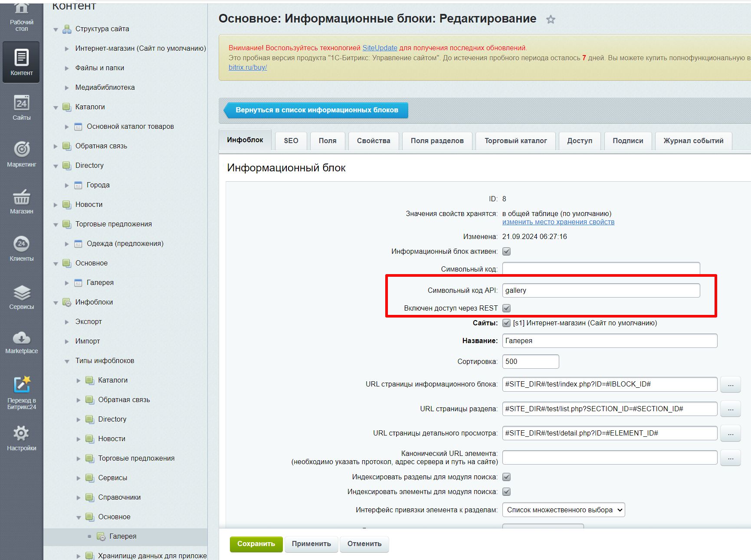Go to Маркетинг section icon
751x560 pixels.
click(21, 154)
